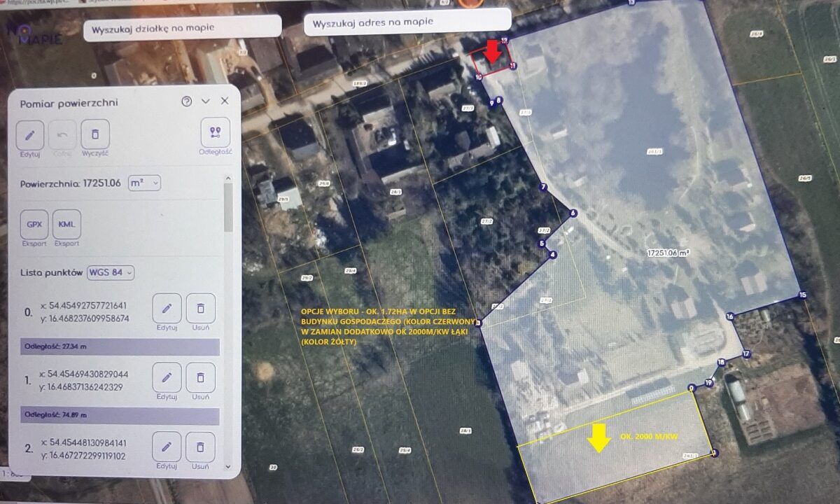840x504 pixels.
Task: Click the Wyczyść trash icon
Action: (95, 134)
